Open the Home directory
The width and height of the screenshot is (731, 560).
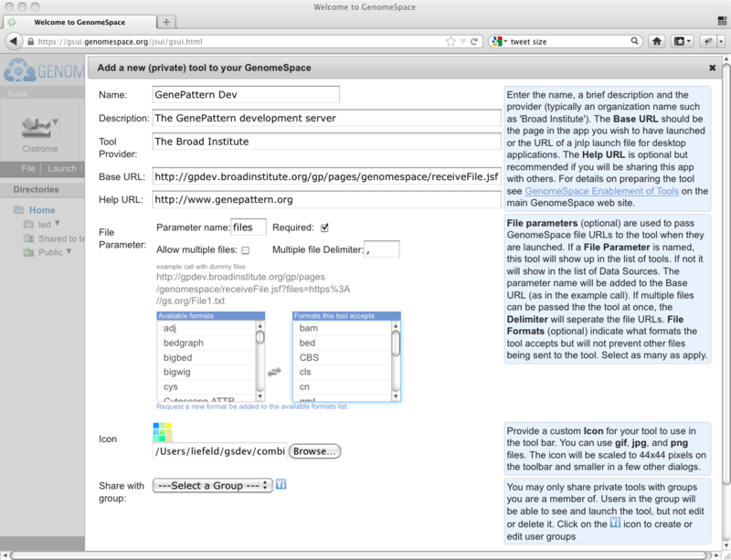[x=42, y=210]
